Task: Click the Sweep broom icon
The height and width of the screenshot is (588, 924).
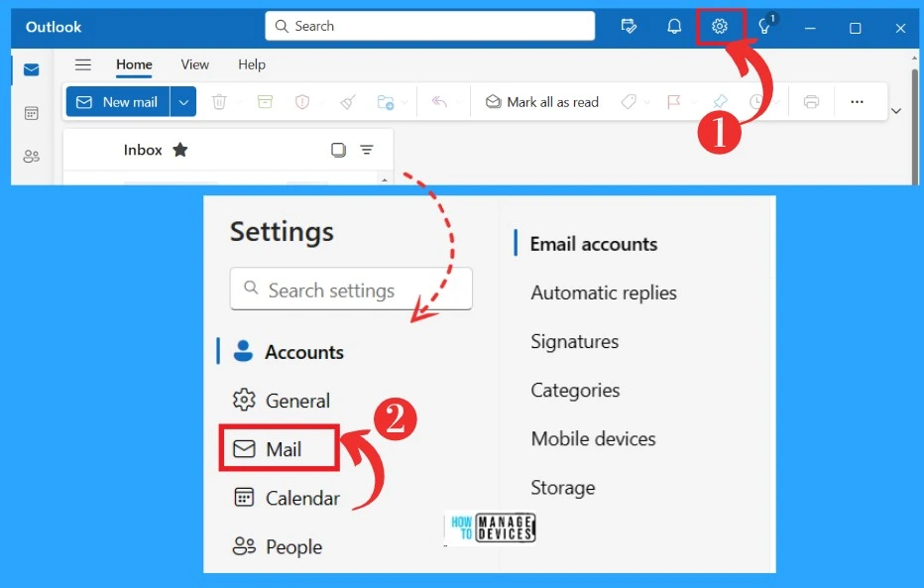Action: tap(348, 102)
